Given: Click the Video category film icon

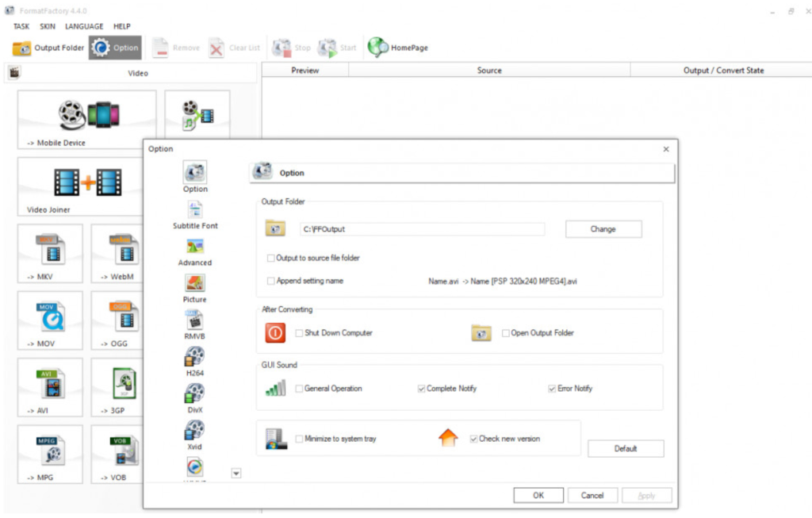Looking at the screenshot, I should 14,72.
